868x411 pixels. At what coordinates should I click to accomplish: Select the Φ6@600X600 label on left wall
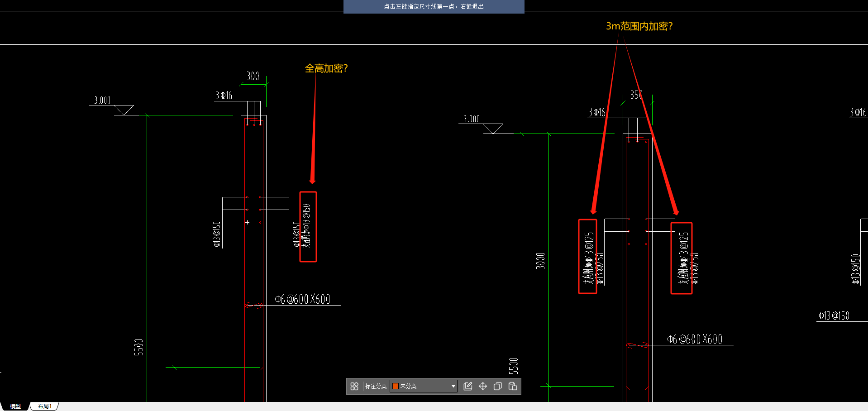tap(303, 299)
